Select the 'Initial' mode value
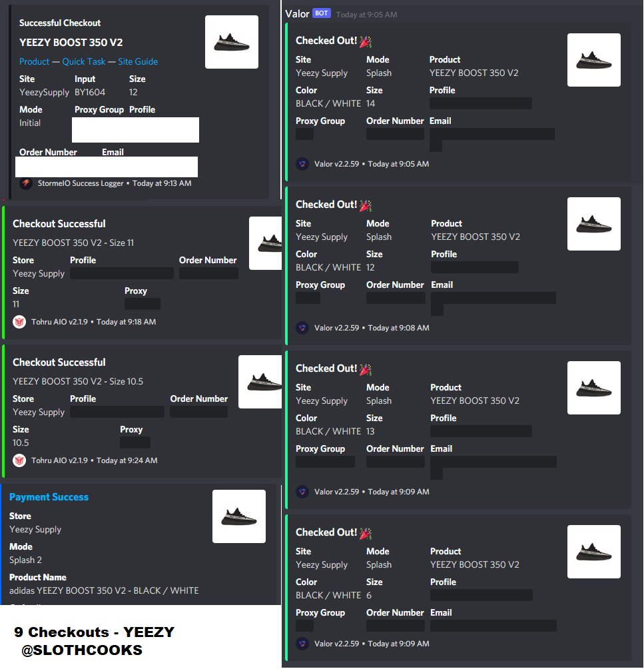Screen dimensions: 644x669 coord(30,123)
